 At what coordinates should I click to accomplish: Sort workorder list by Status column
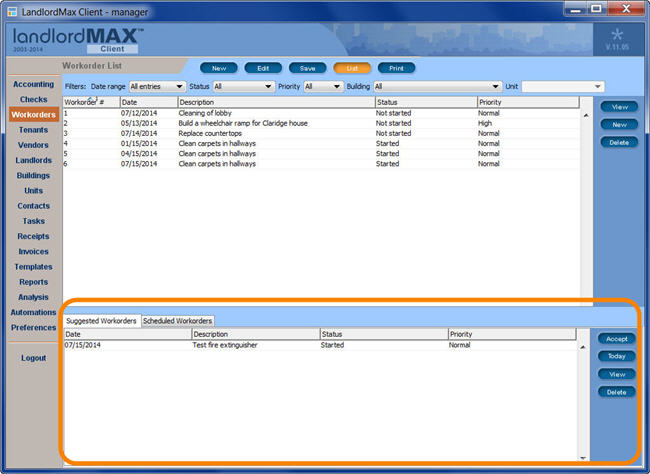click(426, 102)
